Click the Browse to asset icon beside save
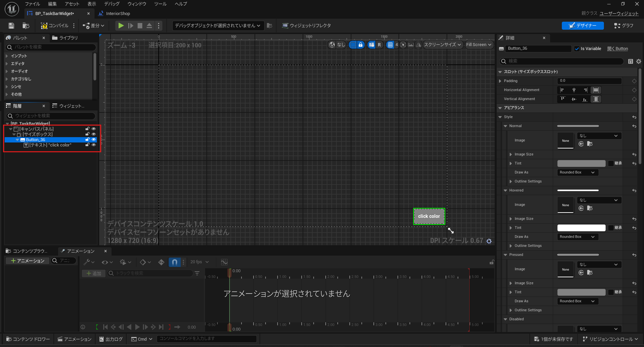 coord(26,26)
